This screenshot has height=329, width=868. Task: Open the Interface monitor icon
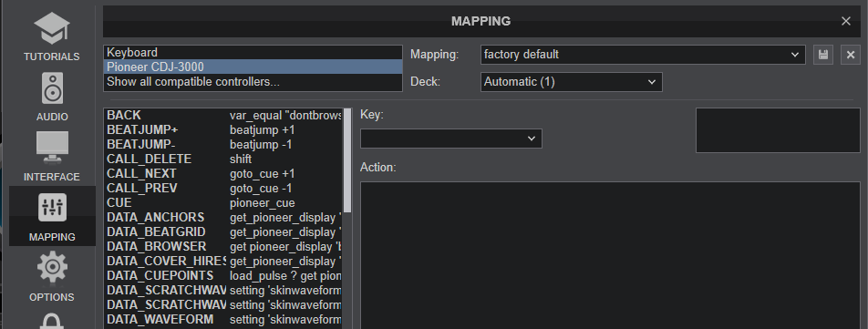click(51, 147)
